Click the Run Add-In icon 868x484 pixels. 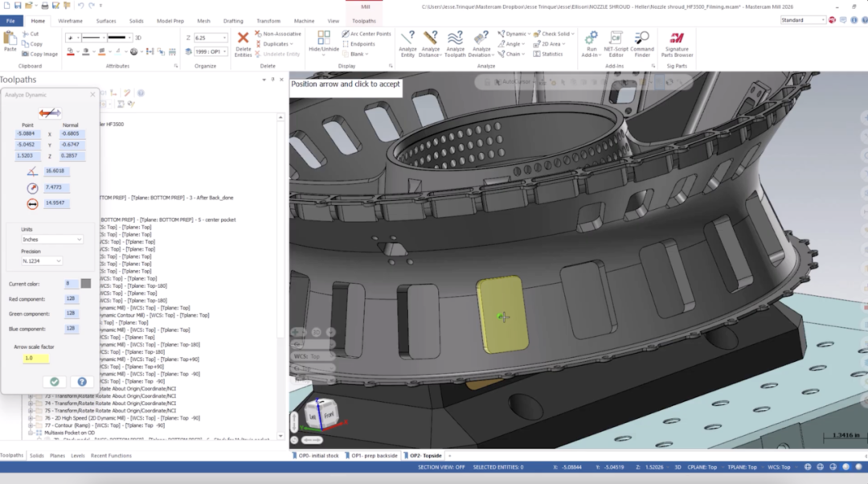click(592, 43)
